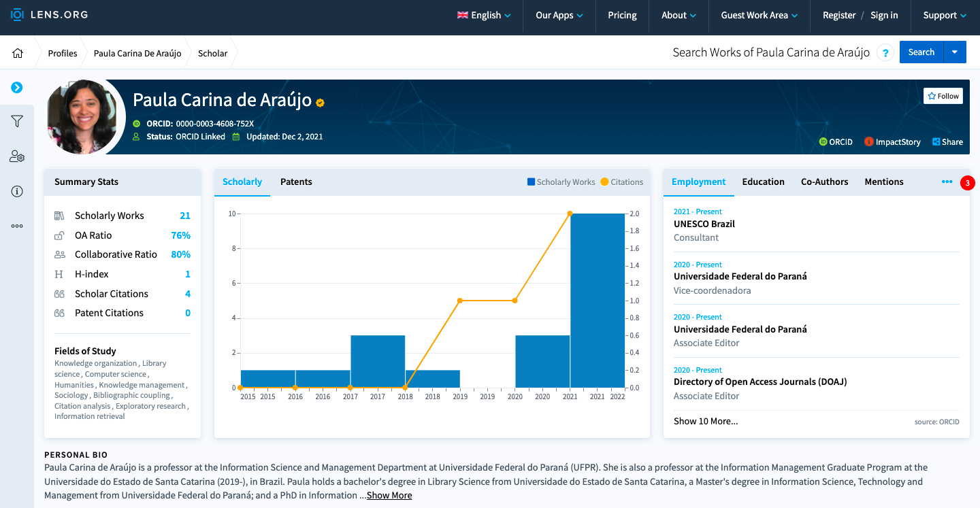
Task: Click the blue Search button
Action: tap(921, 52)
